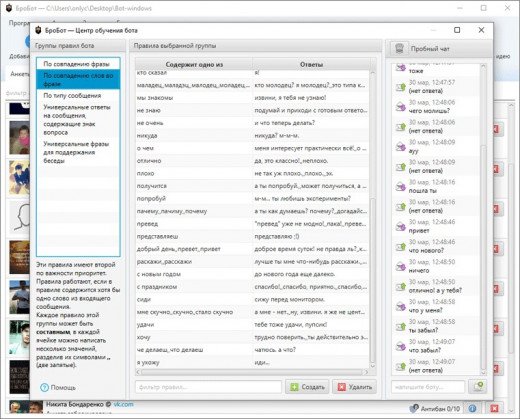Click the send message icon button by the chat input
The image size is (520, 419).
point(478,387)
